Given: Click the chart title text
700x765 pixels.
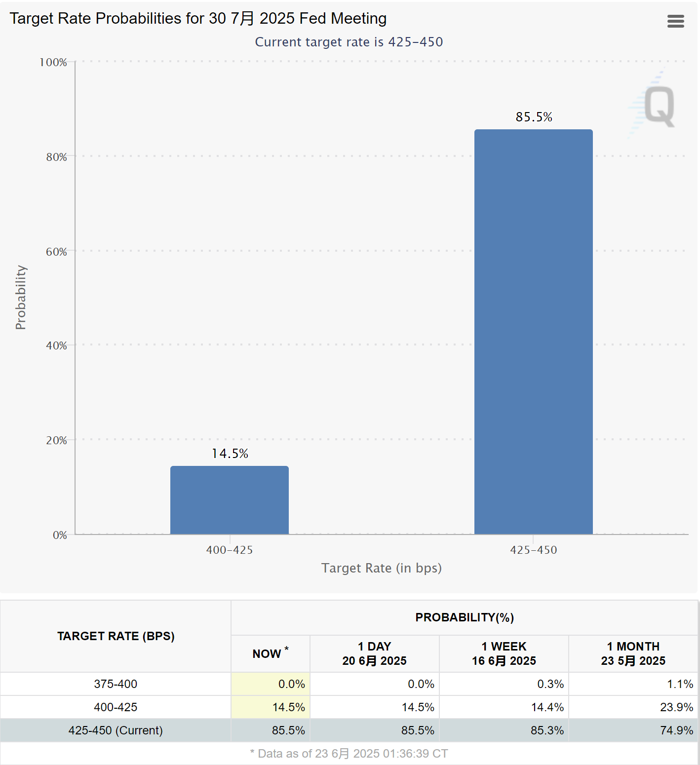Looking at the screenshot, I should [x=198, y=18].
